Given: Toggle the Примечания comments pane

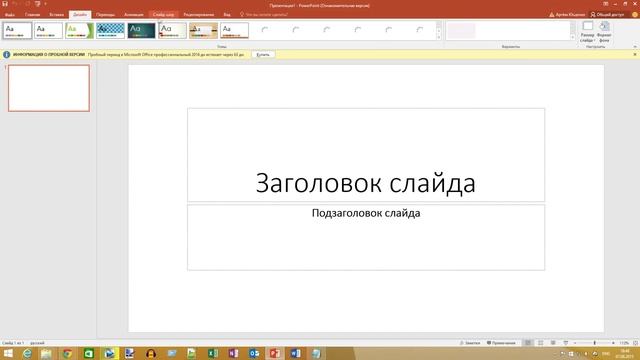Looking at the screenshot, I should pos(501,343).
